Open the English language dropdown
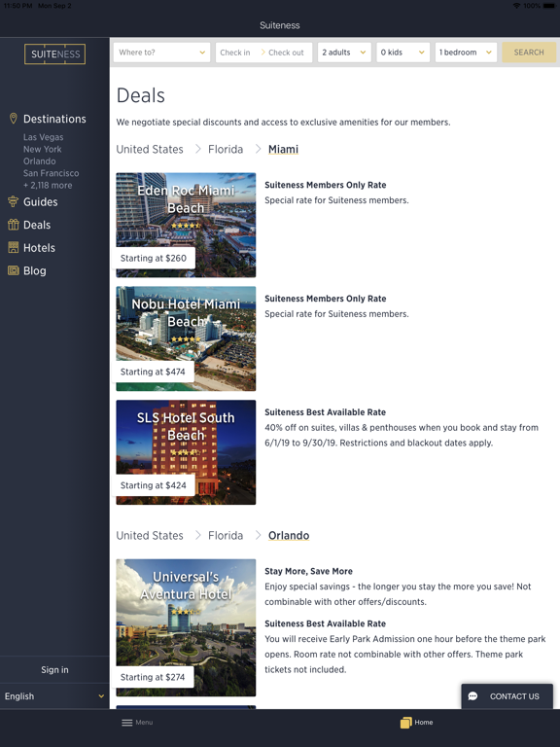This screenshot has height=747, width=560. tap(54, 696)
